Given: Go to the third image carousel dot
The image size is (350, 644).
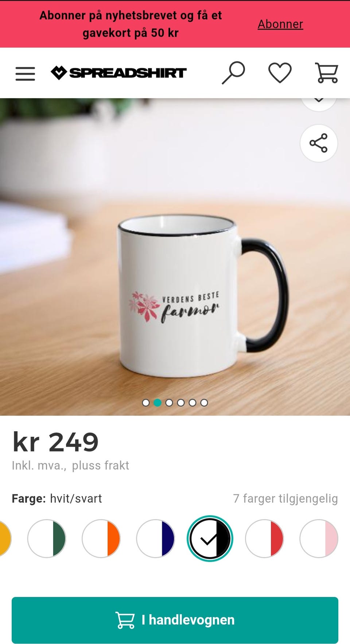Looking at the screenshot, I should tap(169, 403).
